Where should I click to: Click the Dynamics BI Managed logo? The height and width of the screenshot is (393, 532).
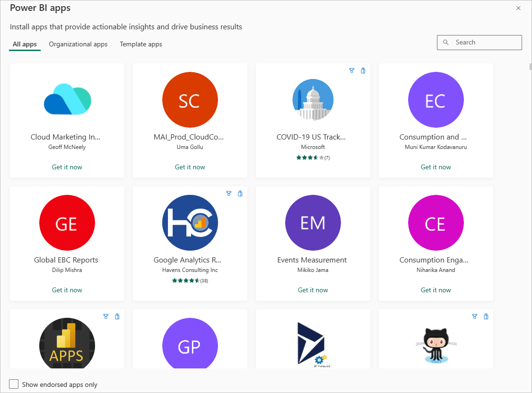click(313, 344)
